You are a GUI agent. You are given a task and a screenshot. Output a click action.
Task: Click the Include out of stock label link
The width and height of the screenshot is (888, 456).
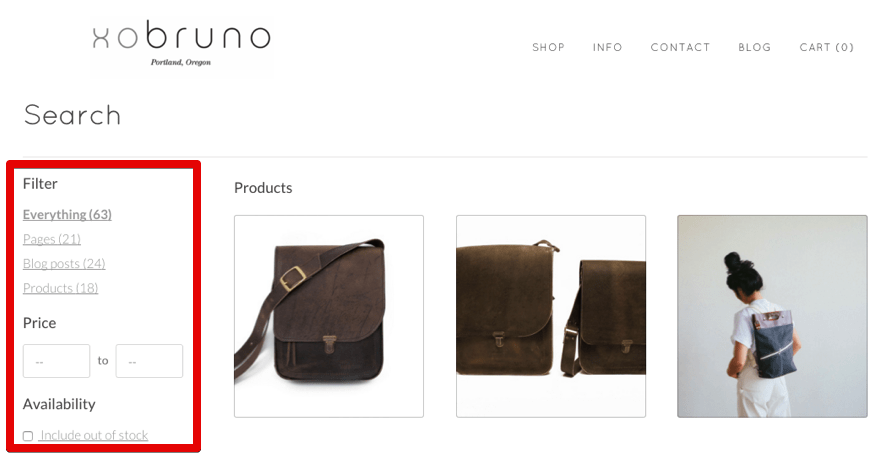coord(94,435)
